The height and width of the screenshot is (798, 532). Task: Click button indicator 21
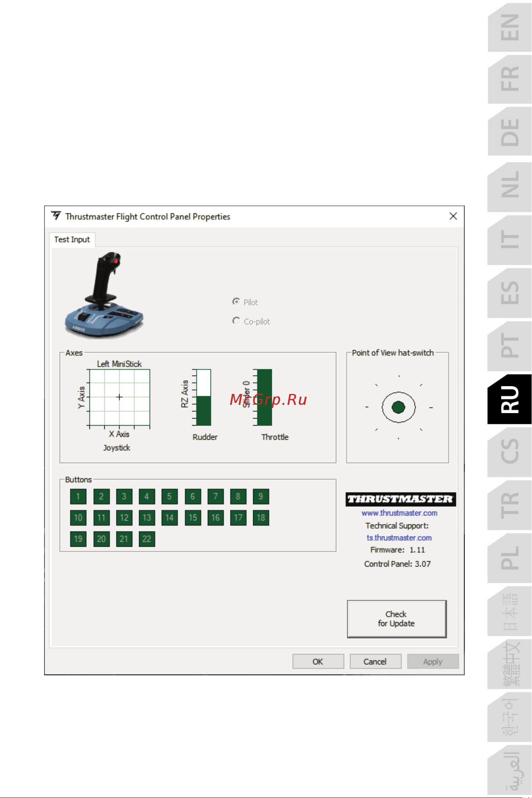[124, 539]
